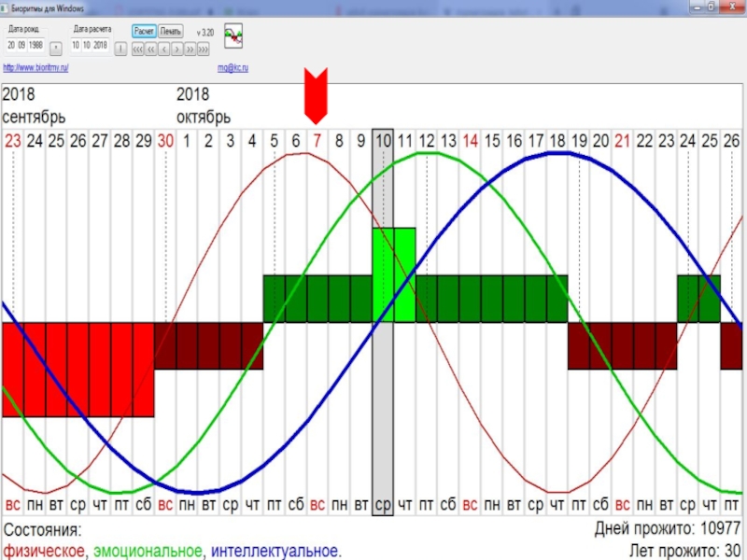747x560 pixels.
Task: Click the birth date year field 1988
Action: point(35,45)
